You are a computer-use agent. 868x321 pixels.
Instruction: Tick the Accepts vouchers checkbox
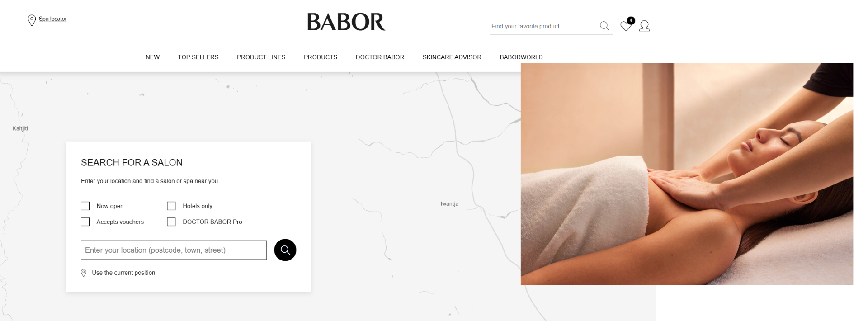click(x=85, y=222)
